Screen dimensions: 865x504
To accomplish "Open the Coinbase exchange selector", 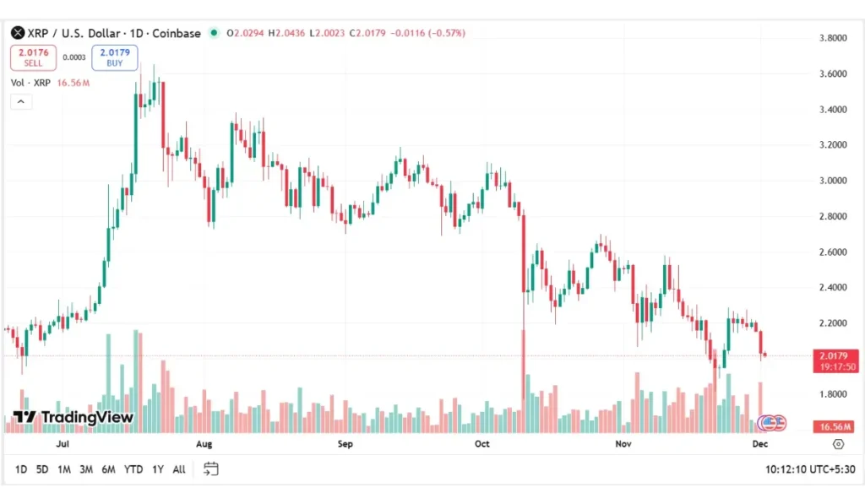I will click(x=180, y=34).
